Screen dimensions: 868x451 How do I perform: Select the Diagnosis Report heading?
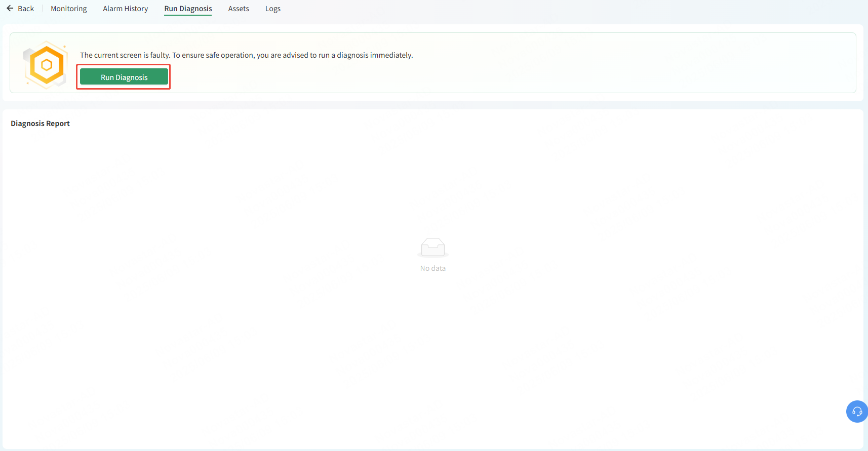point(40,124)
